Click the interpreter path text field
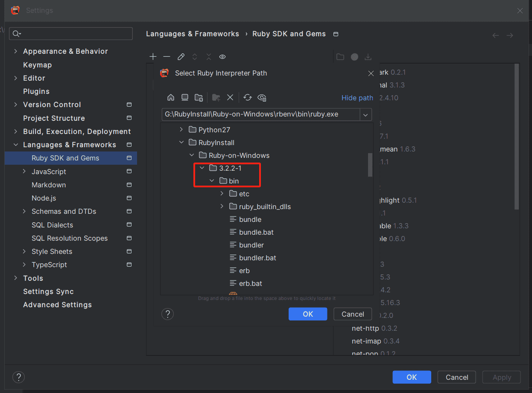This screenshot has width=532, height=393. 261,114
